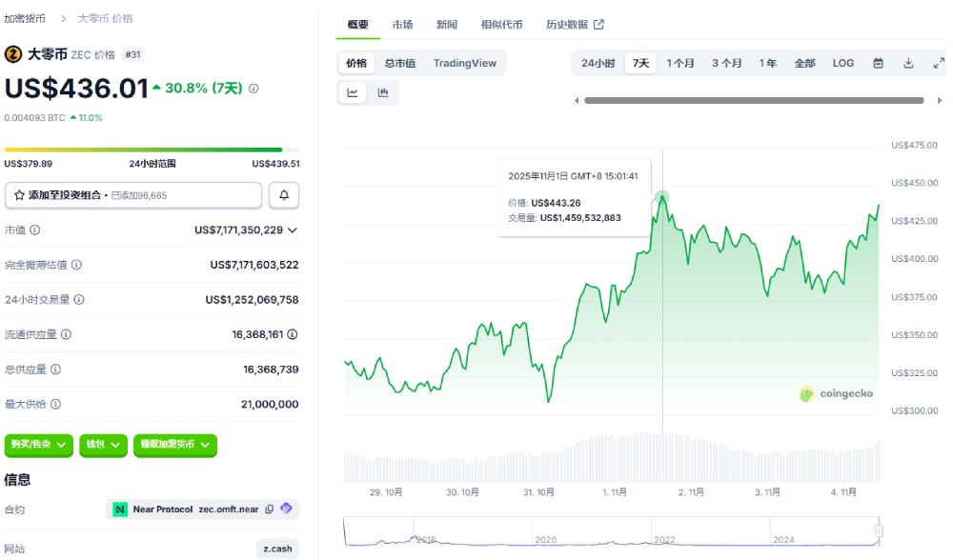Click the bell price alert icon
The width and height of the screenshot is (953, 560).
pos(284,195)
